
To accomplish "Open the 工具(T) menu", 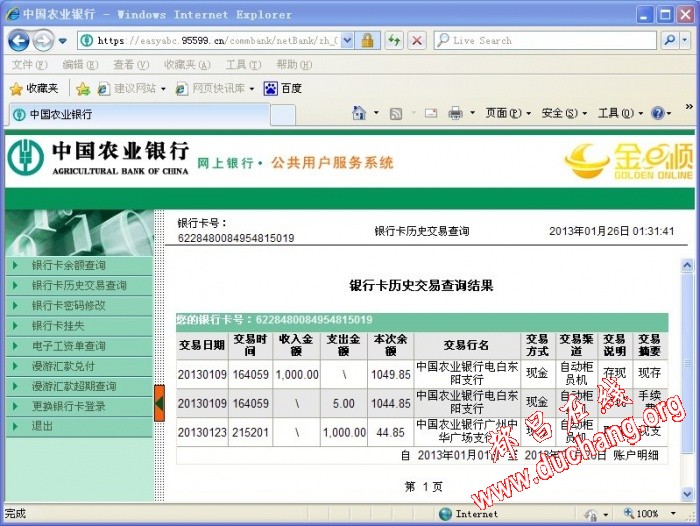I will coord(243,65).
